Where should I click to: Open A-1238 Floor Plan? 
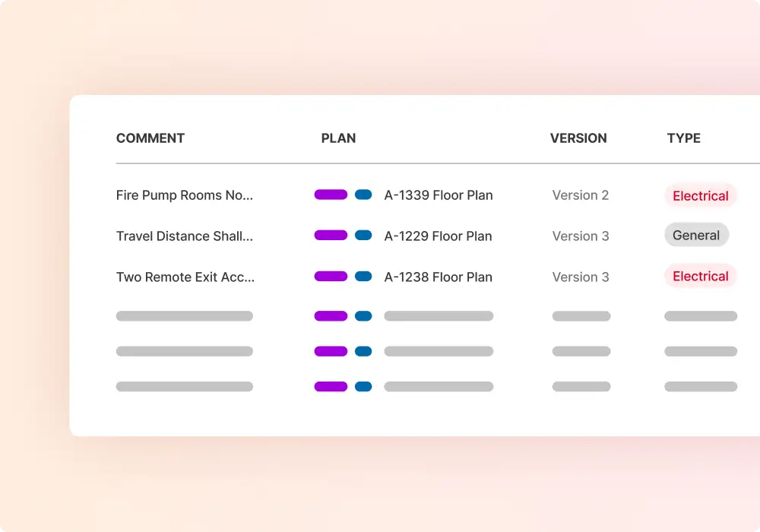pos(439,277)
